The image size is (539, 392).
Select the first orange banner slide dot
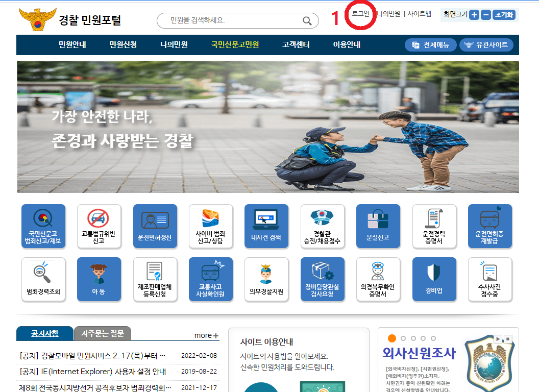pos(392,338)
